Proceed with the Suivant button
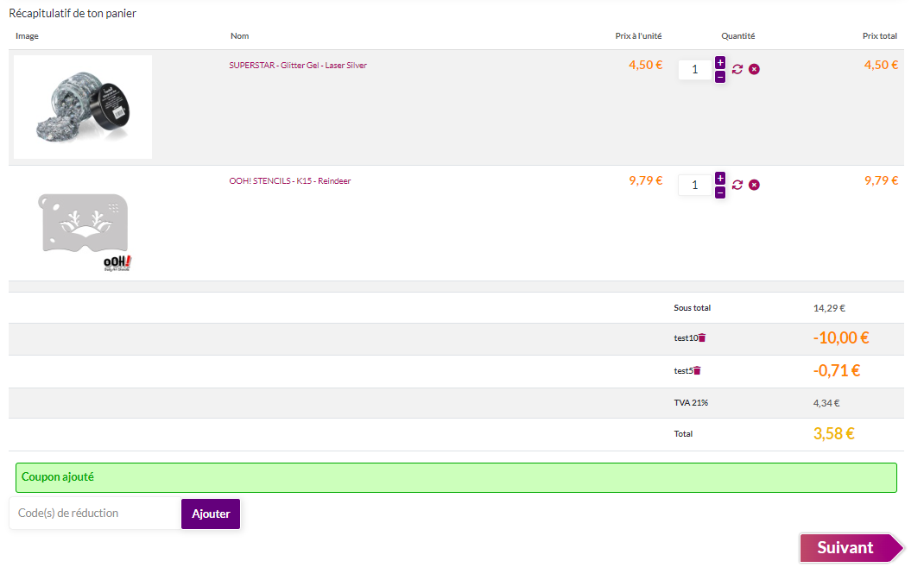 point(846,548)
